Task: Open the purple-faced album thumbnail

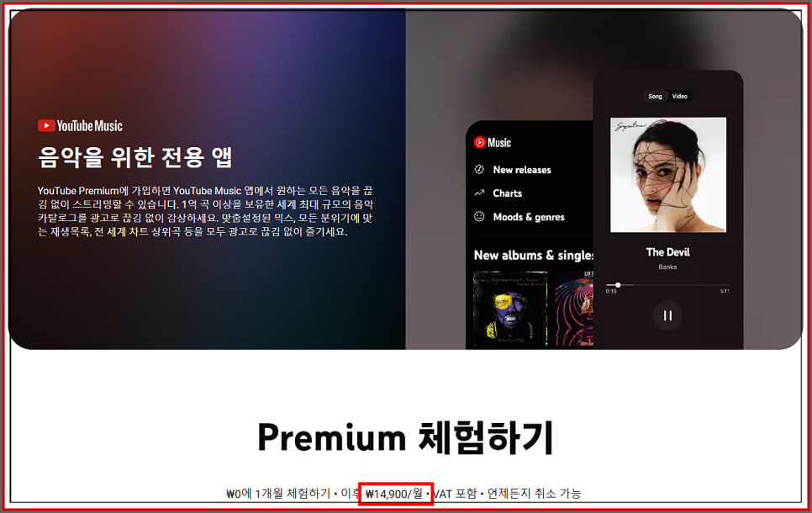Action: click(x=510, y=309)
